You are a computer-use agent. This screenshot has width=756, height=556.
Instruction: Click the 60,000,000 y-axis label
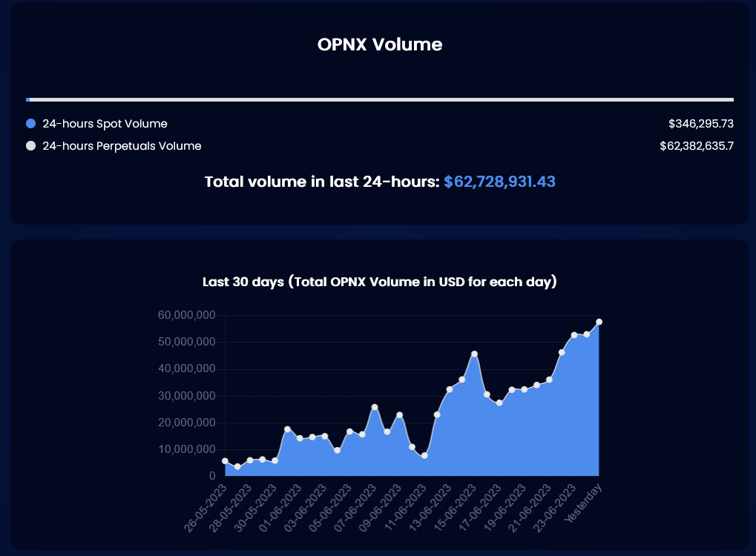[187, 315]
